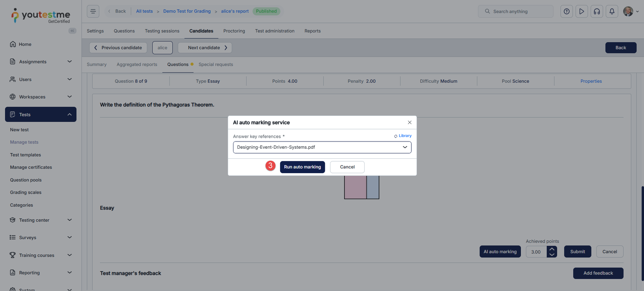Go to Next candidate
Viewport: 644px width, 291px height.
point(204,48)
